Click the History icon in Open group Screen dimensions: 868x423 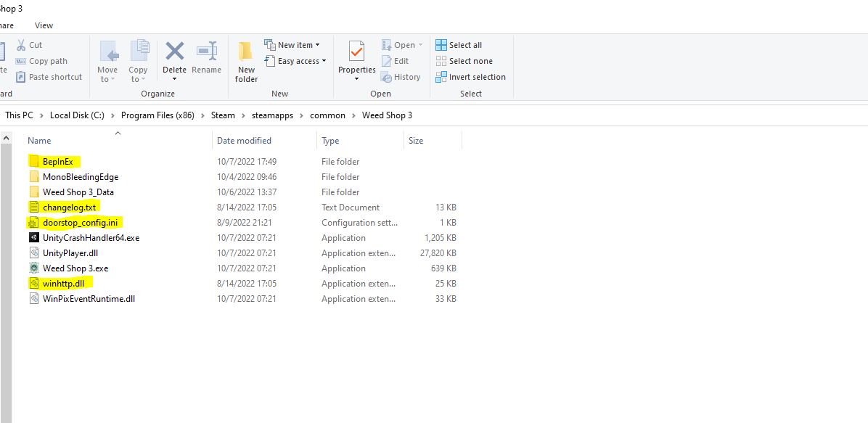point(386,77)
